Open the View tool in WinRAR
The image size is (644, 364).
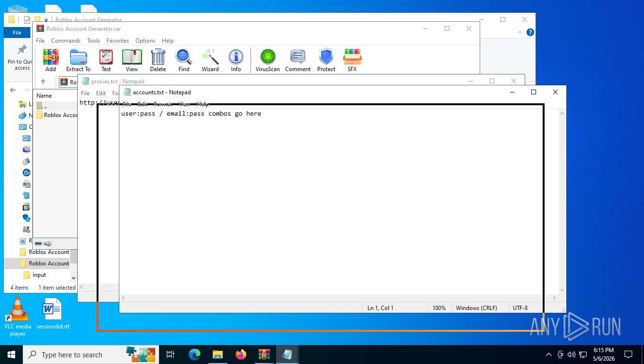click(x=132, y=60)
